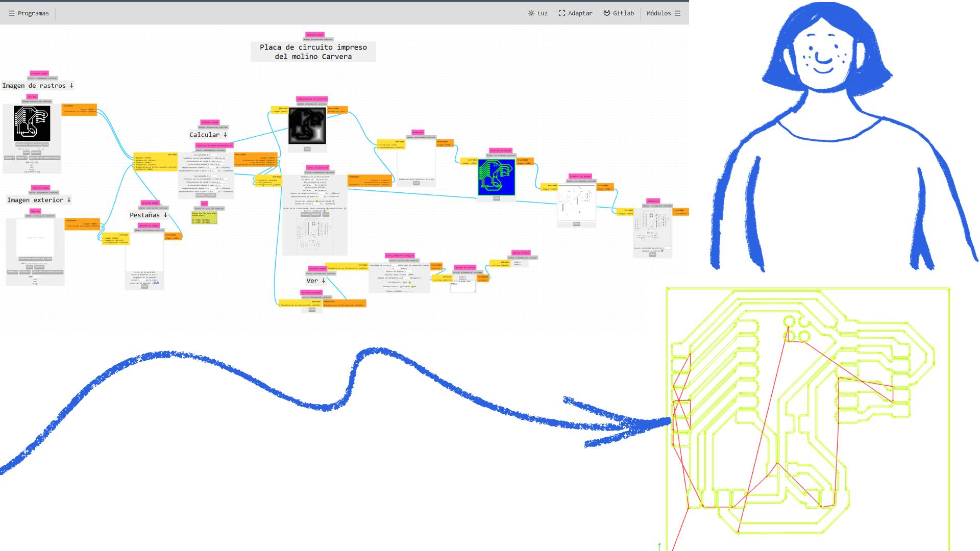The height and width of the screenshot is (551, 980).
Task: Click the Calcular label with arrow
Action: point(208,135)
